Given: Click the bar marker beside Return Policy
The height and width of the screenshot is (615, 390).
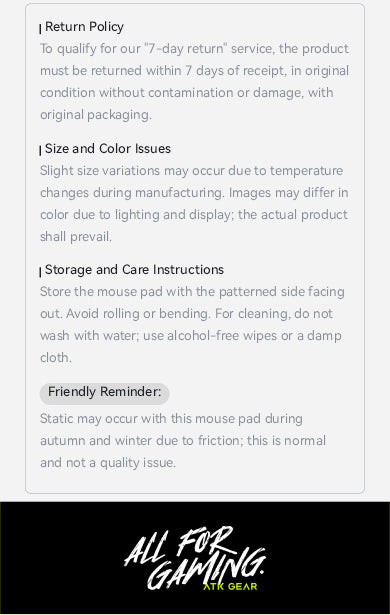Looking at the screenshot, I should [x=40, y=29].
